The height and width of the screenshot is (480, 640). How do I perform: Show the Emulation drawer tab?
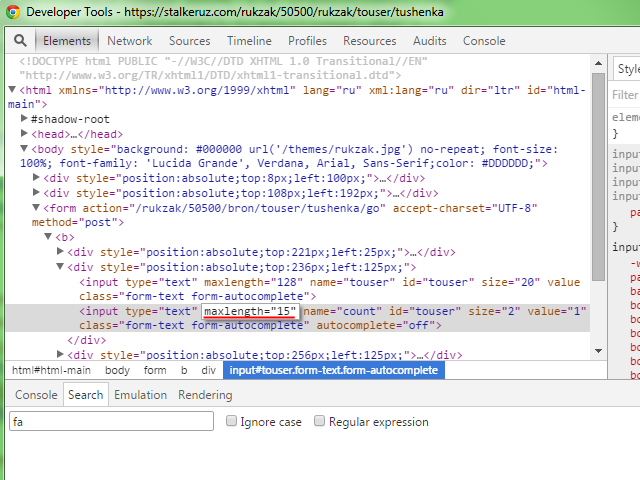pyautogui.click(x=140, y=395)
